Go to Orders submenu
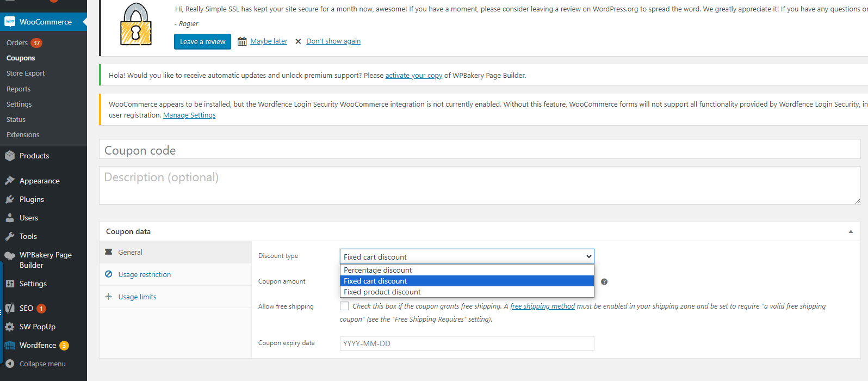868x381 pixels. click(x=17, y=42)
